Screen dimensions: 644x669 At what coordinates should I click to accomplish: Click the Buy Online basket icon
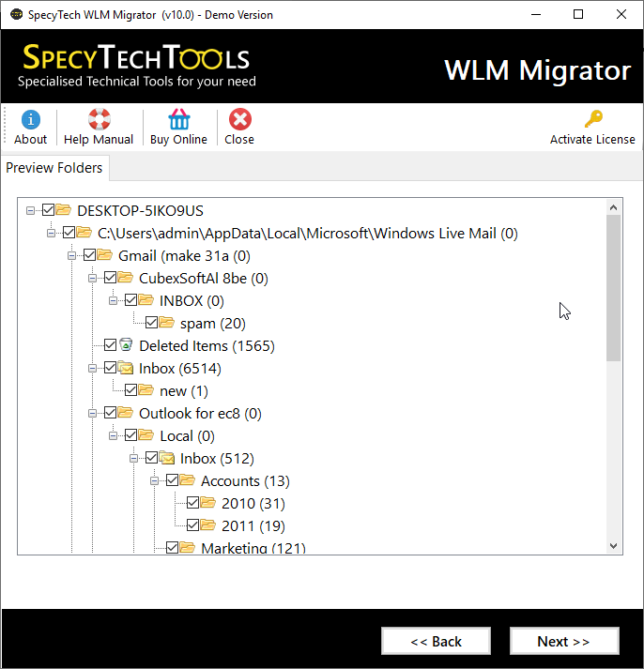pos(178,119)
